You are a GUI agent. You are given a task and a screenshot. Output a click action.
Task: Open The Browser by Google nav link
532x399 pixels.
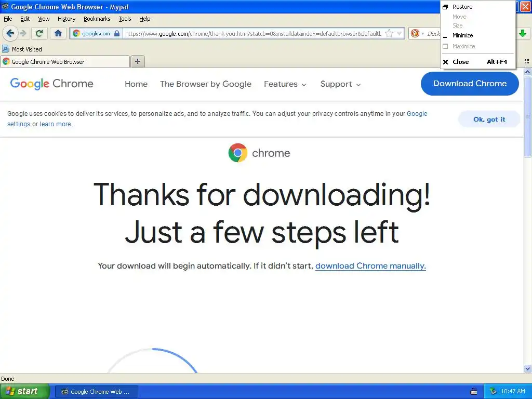(206, 84)
